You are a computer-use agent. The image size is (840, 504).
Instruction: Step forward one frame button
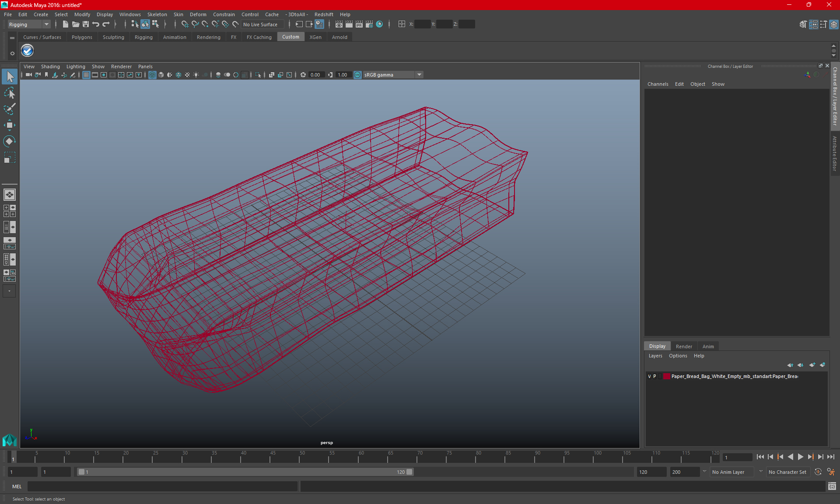pos(820,457)
